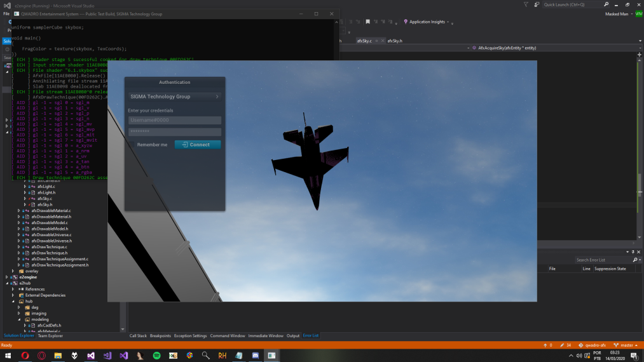Collapse the e2hub project node
This screenshot has width=644, height=362.
pyautogui.click(x=7, y=283)
